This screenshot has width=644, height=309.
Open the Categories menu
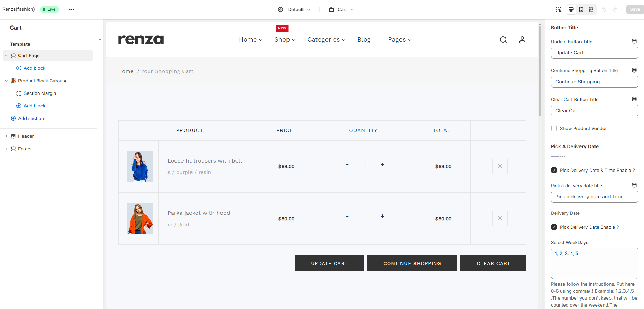coord(327,40)
